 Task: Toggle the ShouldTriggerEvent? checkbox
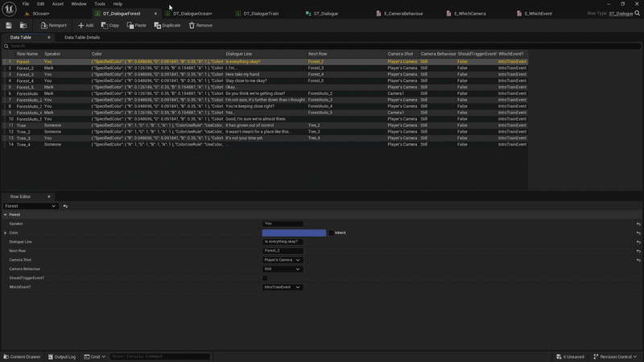point(265,278)
